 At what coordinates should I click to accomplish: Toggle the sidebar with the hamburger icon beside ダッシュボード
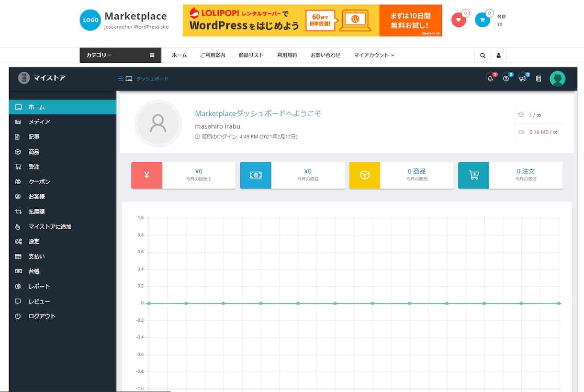(121, 78)
